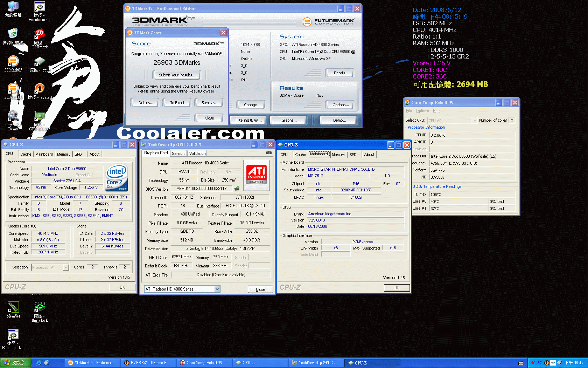The image size is (588, 368).
Task: Click the CPUID 0x10676 field in Core Temp
Action: (x=472, y=135)
